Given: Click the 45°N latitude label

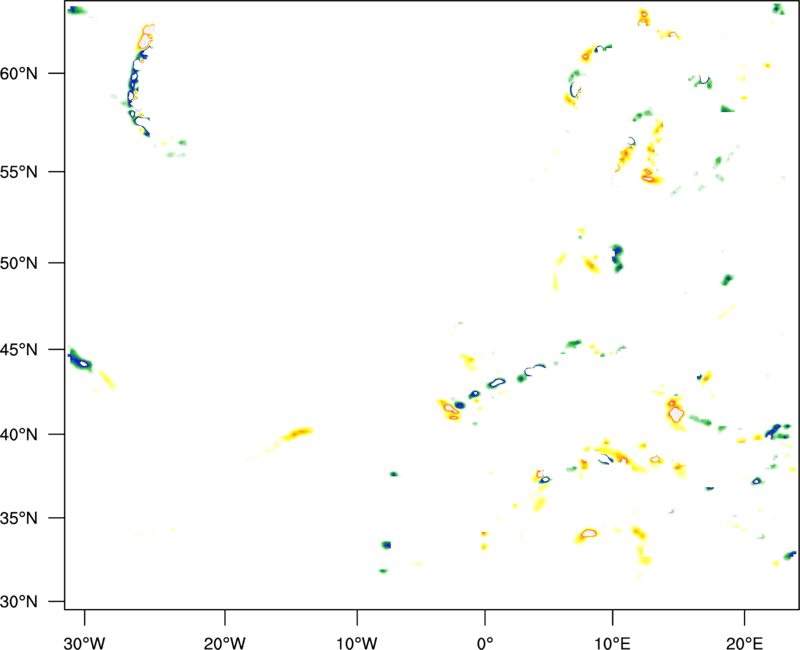Looking at the screenshot, I should pyautogui.click(x=19, y=350).
